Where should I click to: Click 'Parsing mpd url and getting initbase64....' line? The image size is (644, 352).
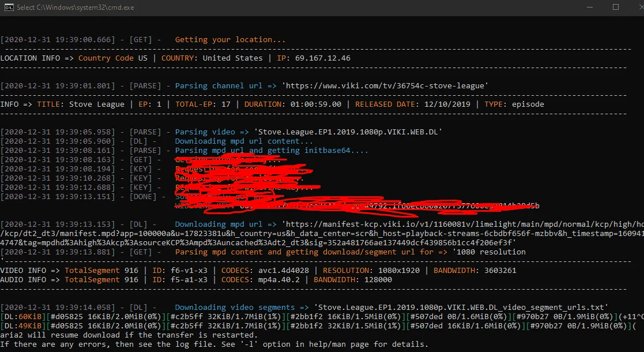pyautogui.click(x=272, y=151)
